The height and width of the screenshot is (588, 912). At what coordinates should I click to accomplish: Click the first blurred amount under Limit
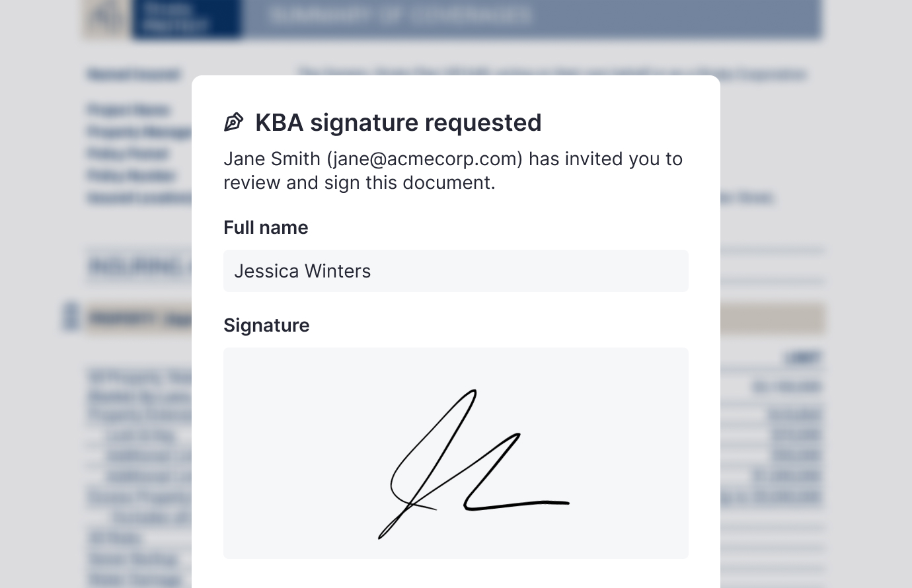click(x=786, y=386)
